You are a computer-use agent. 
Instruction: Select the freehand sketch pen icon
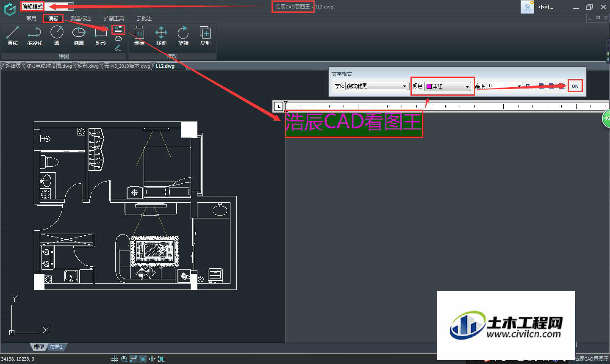coord(118,47)
